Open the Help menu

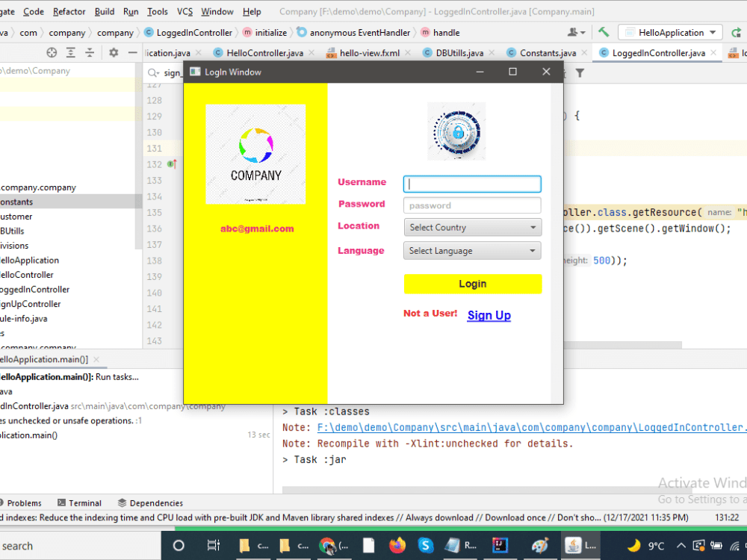click(252, 11)
